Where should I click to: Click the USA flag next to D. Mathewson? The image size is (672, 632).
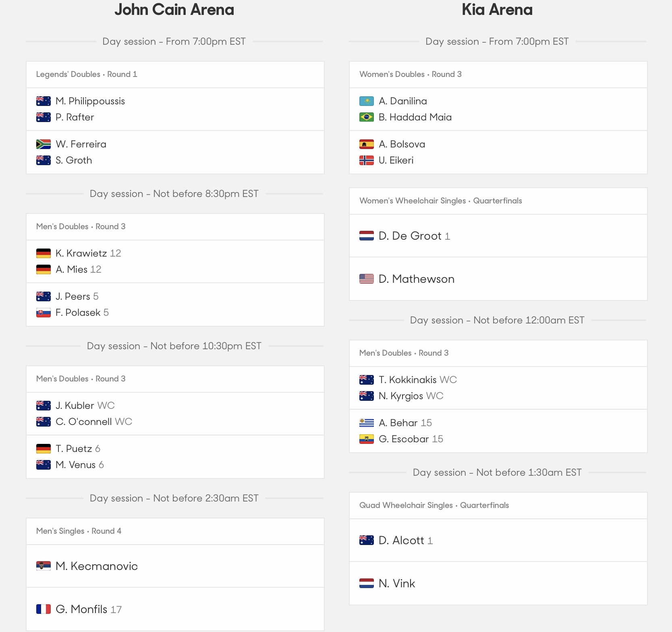tap(367, 279)
